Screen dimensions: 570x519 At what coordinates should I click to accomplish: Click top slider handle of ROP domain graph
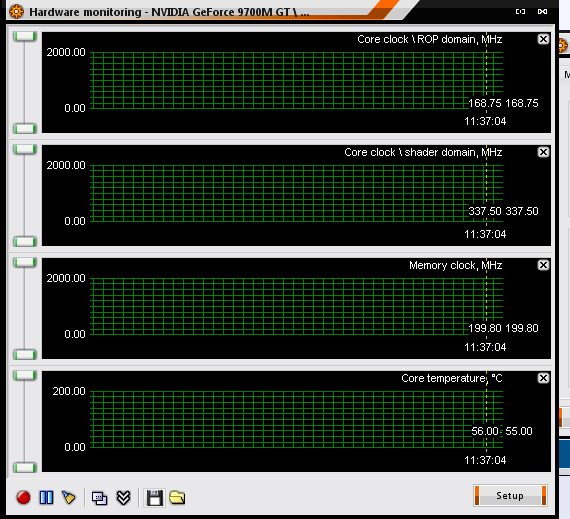(25, 36)
